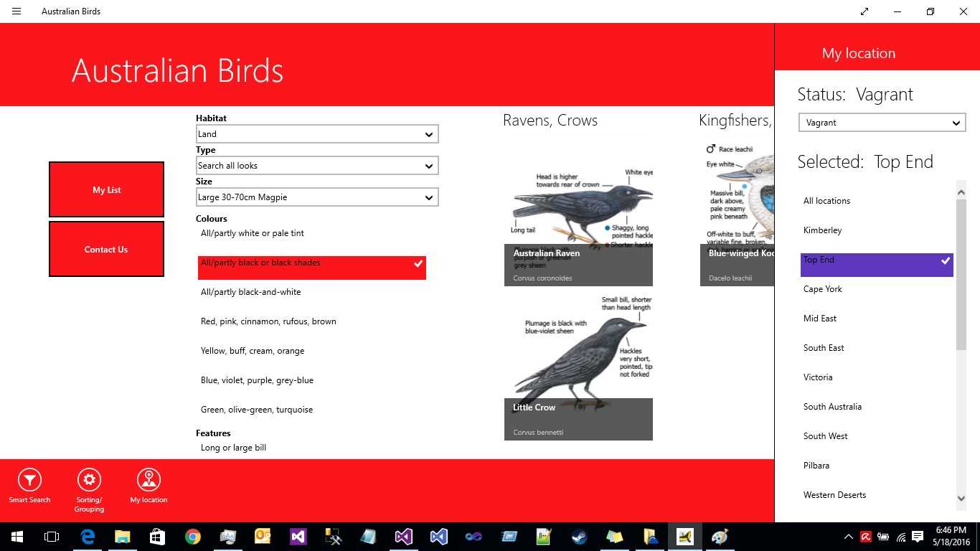Deselect the Top End location
The image size is (980, 551).
pos(877,265)
